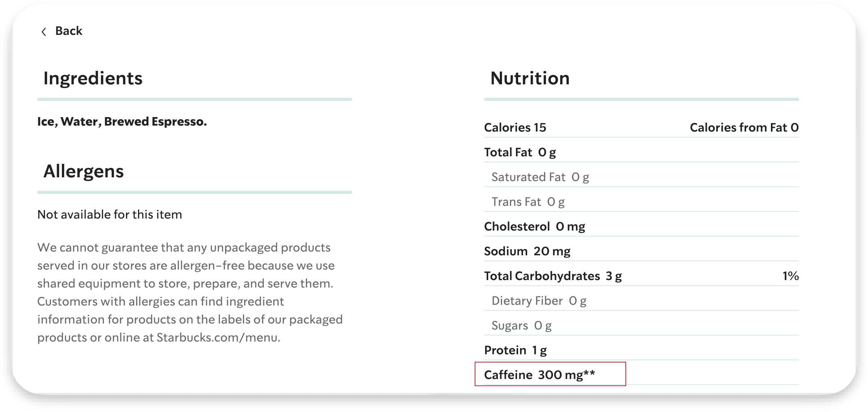868x412 pixels.
Task: Select the Total Carbohydrates 3 g label
Action: click(553, 276)
